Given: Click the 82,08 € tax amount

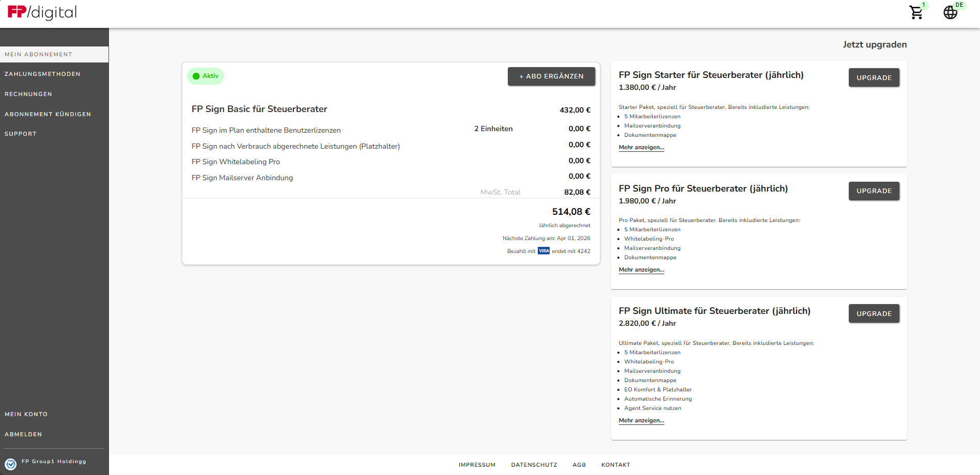Looking at the screenshot, I should 577,192.
